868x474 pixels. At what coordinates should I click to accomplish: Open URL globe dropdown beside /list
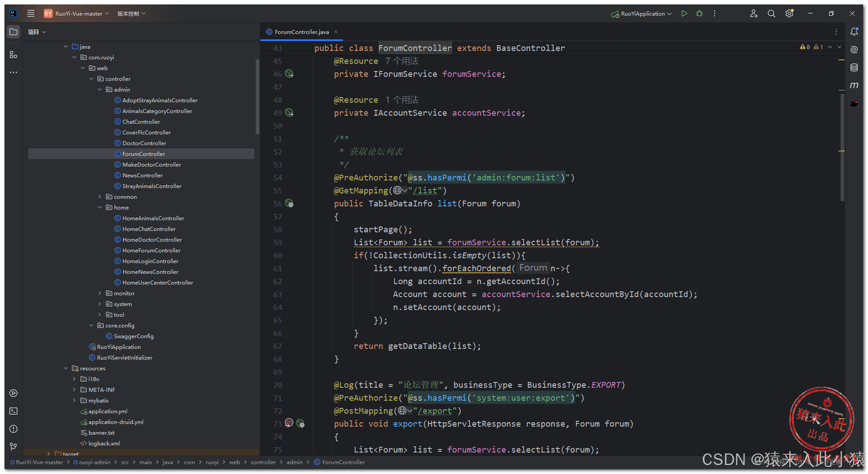400,191
